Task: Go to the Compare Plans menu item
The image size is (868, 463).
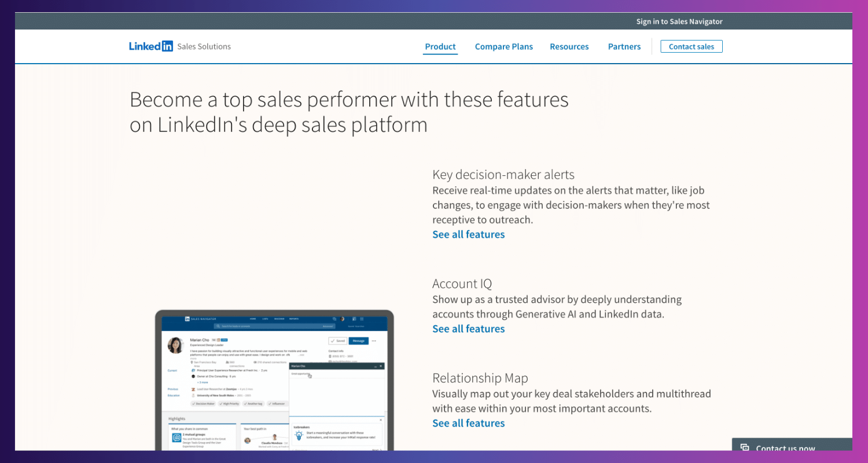Action: (504, 46)
